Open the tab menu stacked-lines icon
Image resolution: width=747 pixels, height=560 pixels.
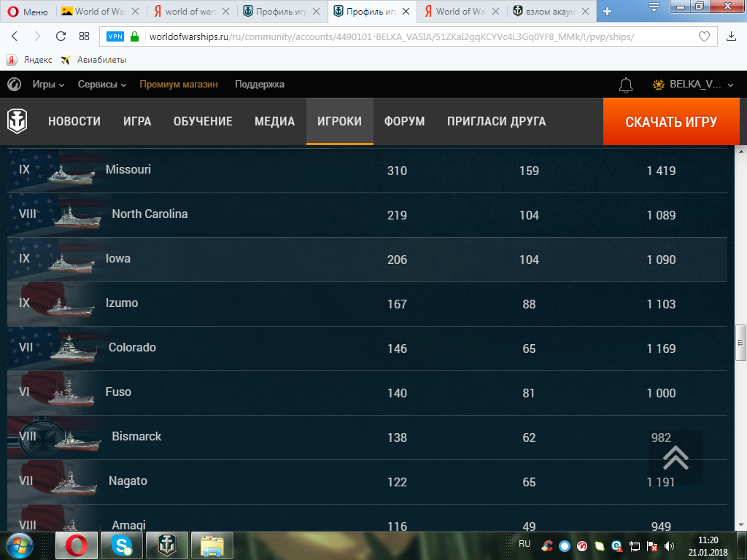tap(654, 7)
